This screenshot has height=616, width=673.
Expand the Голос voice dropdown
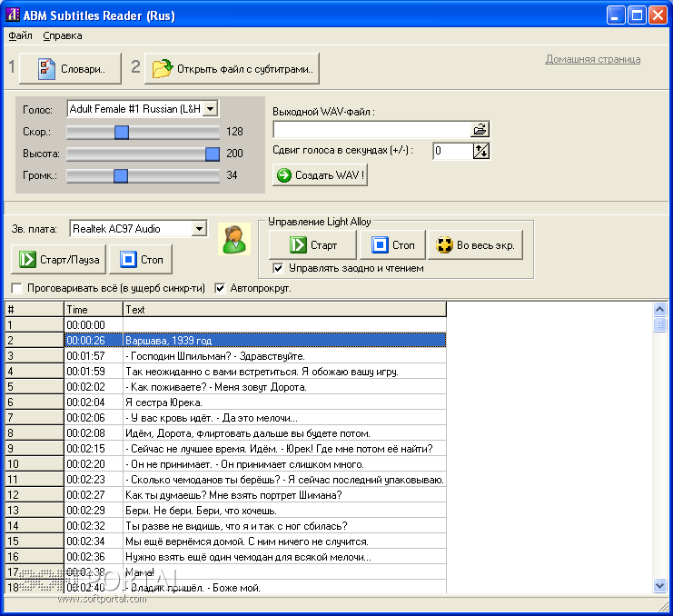[x=210, y=109]
